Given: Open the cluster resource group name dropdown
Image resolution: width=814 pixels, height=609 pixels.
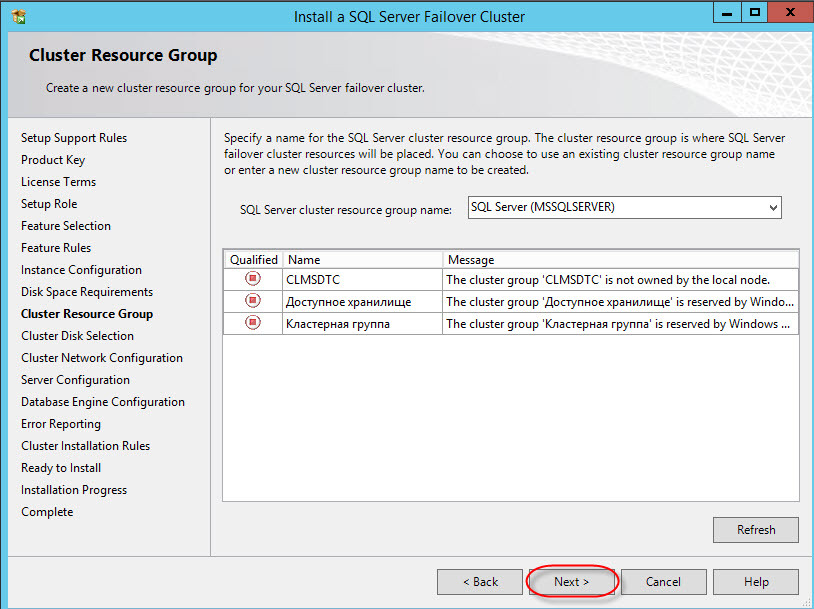Looking at the screenshot, I should pos(772,208).
